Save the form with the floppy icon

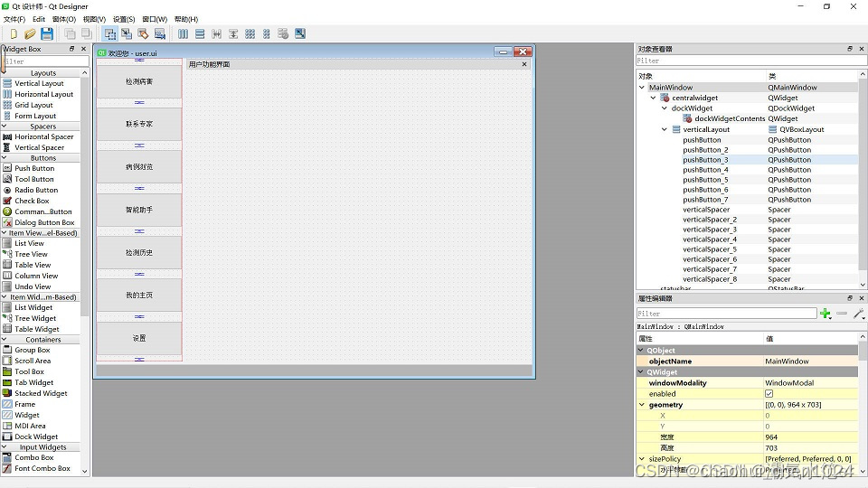(47, 33)
